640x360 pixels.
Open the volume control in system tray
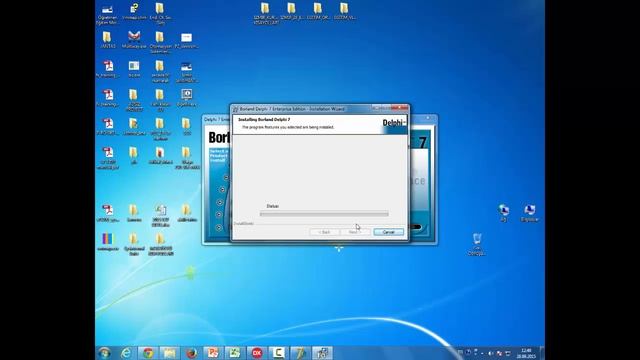[491, 353]
